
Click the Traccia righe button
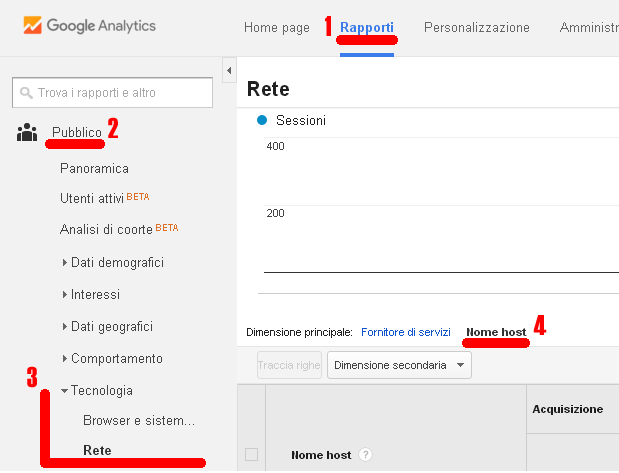pos(289,366)
